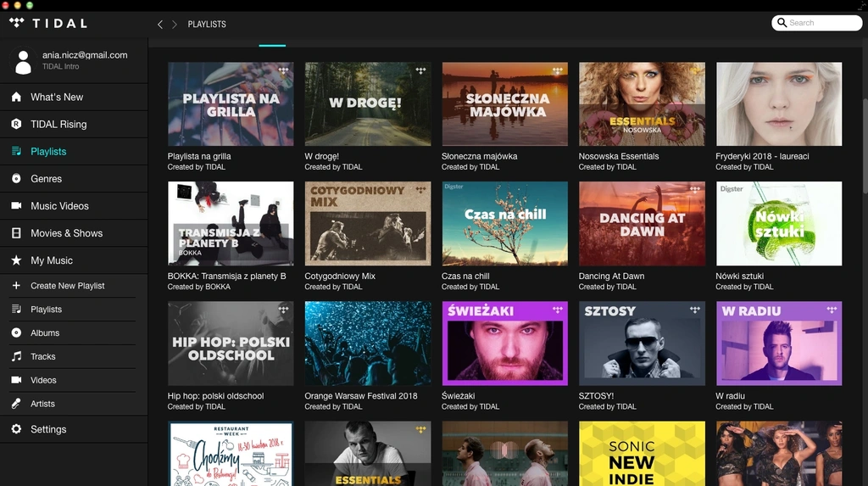
Task: Click the What's New home icon
Action: pos(16,97)
